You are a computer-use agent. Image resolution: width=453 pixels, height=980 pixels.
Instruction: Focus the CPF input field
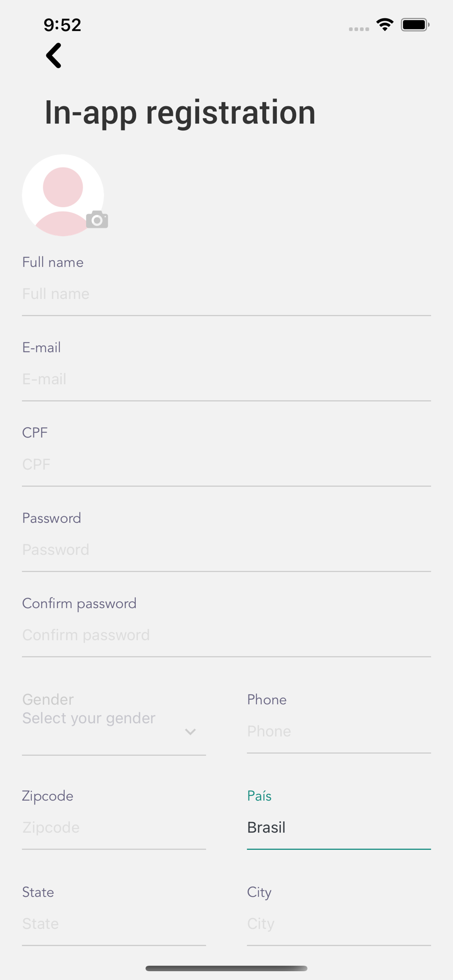(x=226, y=465)
